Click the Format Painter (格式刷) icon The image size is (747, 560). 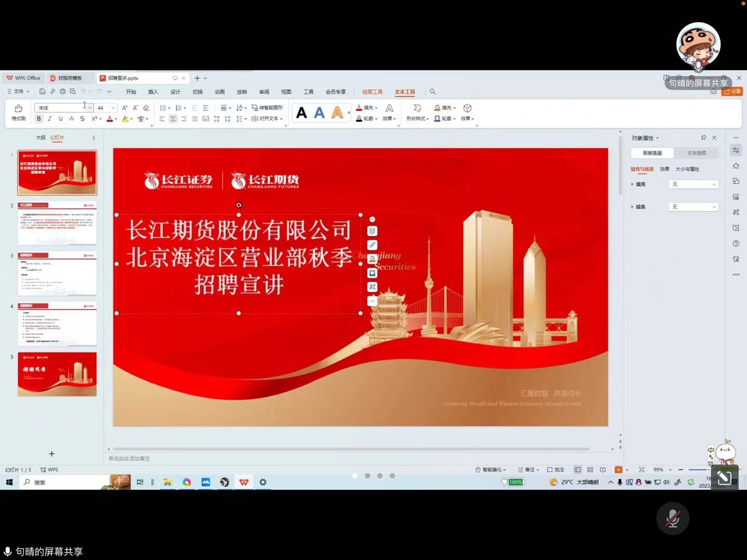18,111
